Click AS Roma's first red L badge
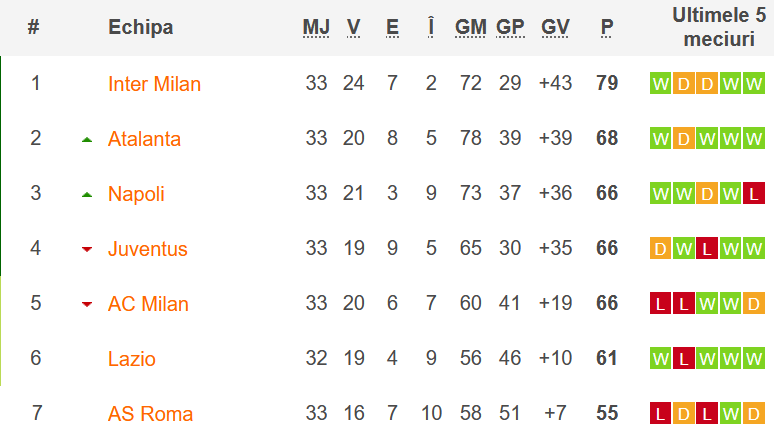 [660, 414]
